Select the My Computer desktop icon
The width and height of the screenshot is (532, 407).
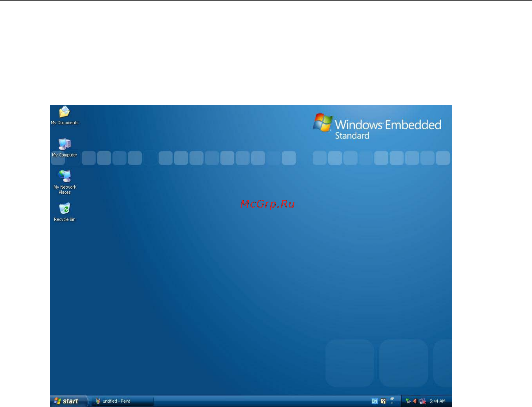pyautogui.click(x=64, y=147)
